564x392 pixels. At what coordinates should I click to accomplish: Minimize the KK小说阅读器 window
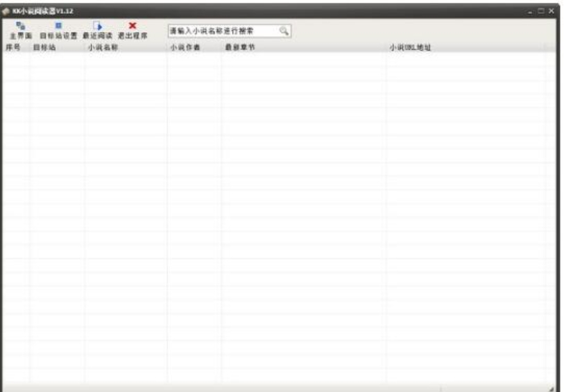[530, 12]
